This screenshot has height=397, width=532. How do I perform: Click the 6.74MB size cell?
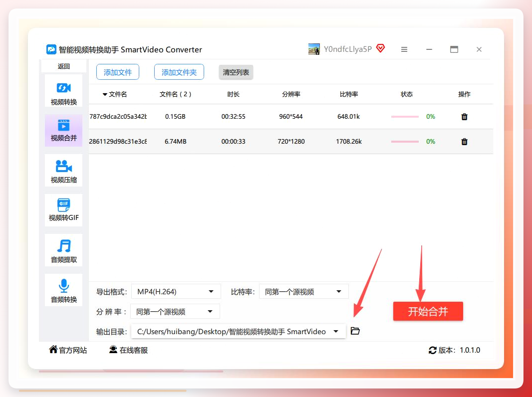click(175, 141)
